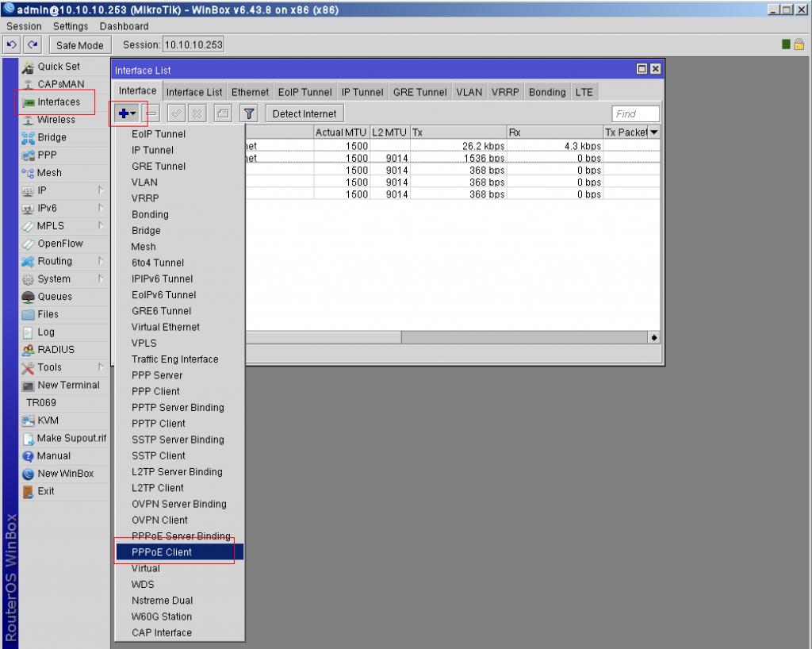Open the Wireless sidebar item
Image resolution: width=812 pixels, height=649 pixels.
[56, 120]
